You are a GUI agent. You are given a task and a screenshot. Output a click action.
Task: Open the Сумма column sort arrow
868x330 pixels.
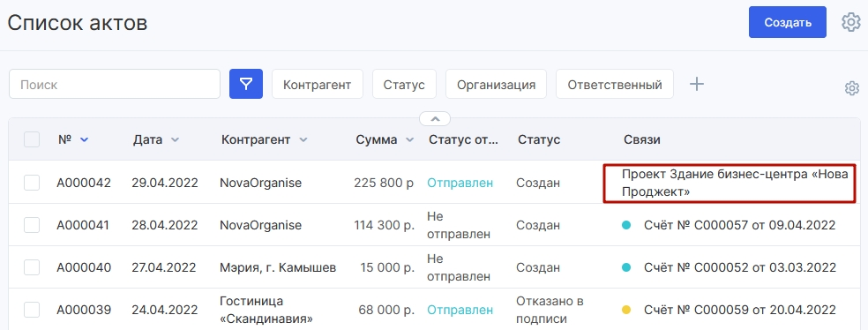tap(409, 140)
